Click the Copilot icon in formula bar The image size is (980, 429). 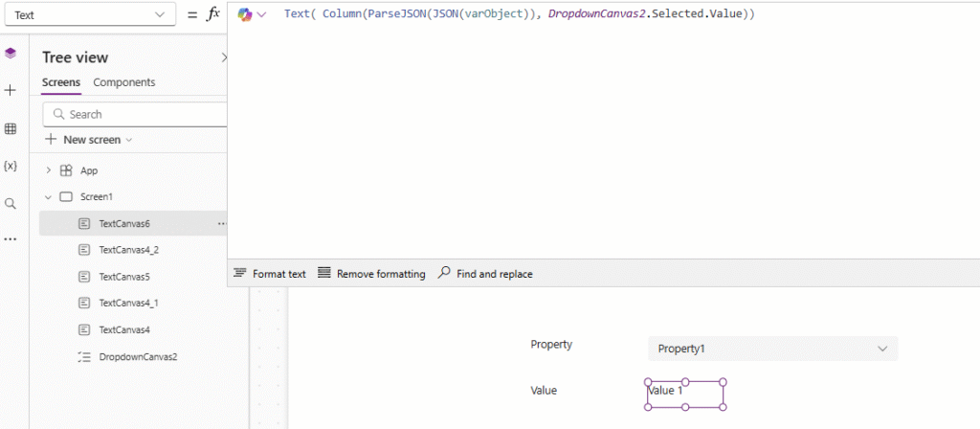pos(245,14)
